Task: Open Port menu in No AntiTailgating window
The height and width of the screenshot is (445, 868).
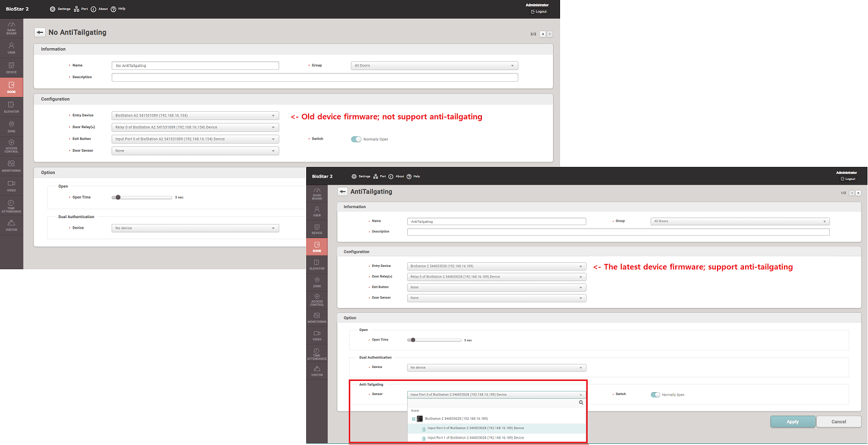Action: [x=81, y=9]
